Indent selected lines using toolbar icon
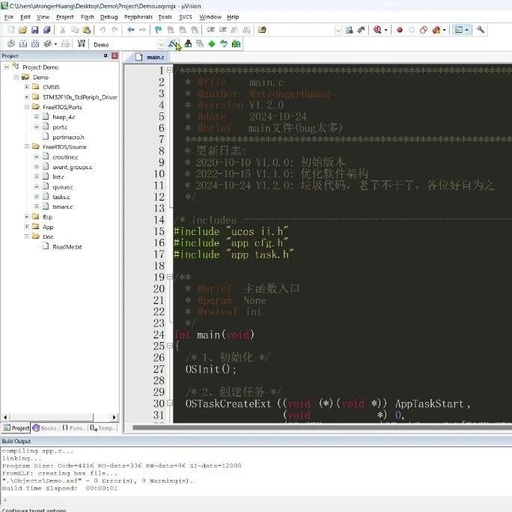The image size is (512, 512). pos(211,30)
